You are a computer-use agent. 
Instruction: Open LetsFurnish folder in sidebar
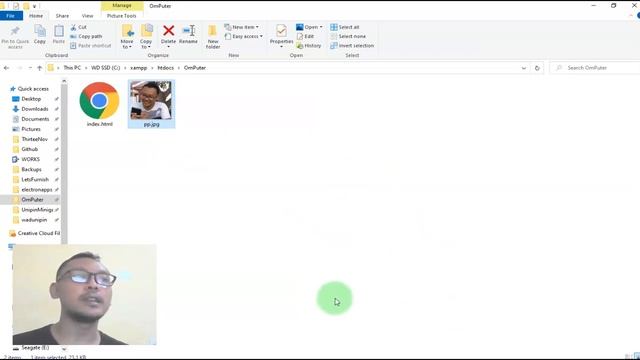click(x=35, y=180)
